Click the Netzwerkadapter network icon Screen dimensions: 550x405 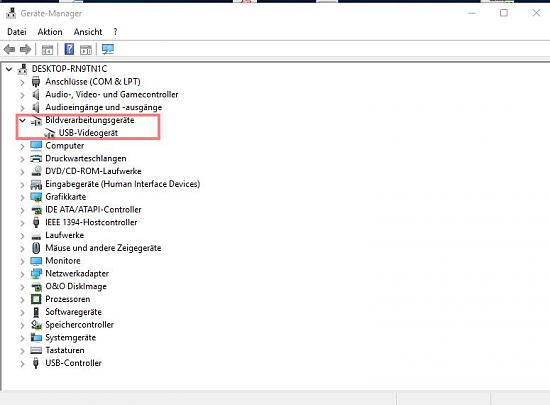[x=36, y=274]
